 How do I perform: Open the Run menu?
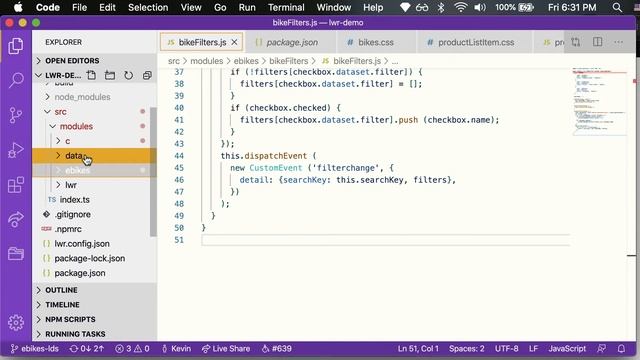tap(247, 7)
